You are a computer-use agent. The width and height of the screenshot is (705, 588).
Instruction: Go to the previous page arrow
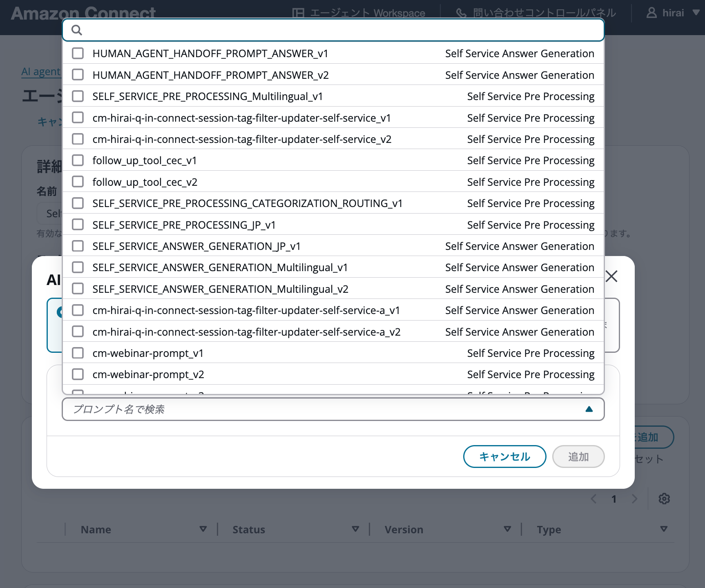tap(593, 499)
